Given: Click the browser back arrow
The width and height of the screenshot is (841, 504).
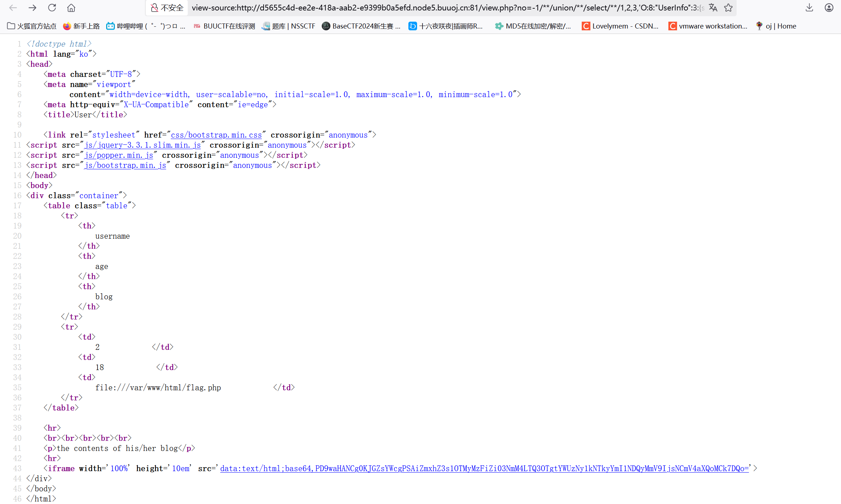Looking at the screenshot, I should point(13,8).
